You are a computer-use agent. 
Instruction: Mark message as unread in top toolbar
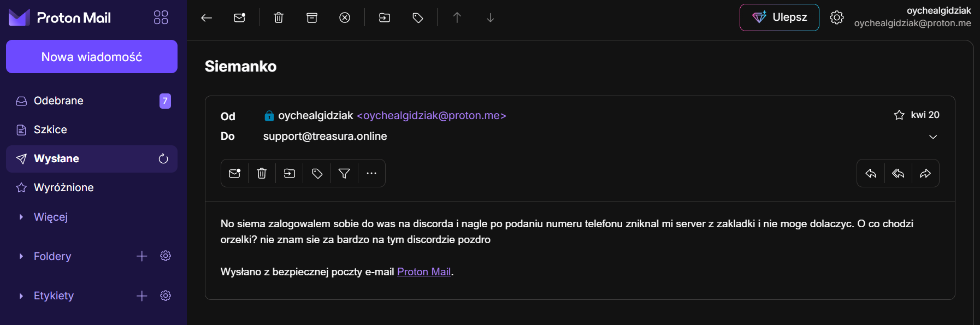pyautogui.click(x=239, y=18)
